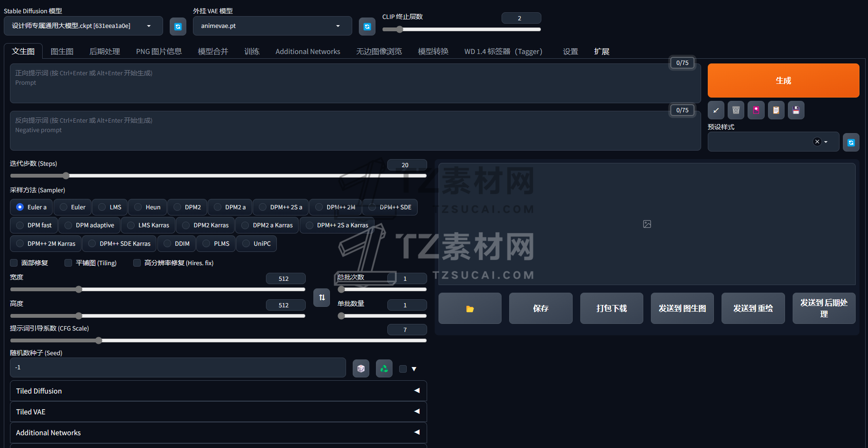The width and height of the screenshot is (868, 448).
Task: Expand the Tiled VAE section
Action: click(x=219, y=412)
